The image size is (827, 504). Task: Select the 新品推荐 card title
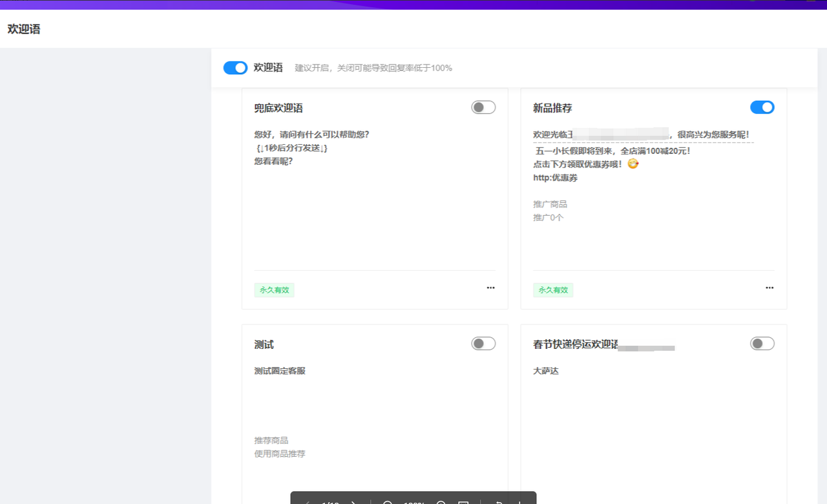[552, 109]
